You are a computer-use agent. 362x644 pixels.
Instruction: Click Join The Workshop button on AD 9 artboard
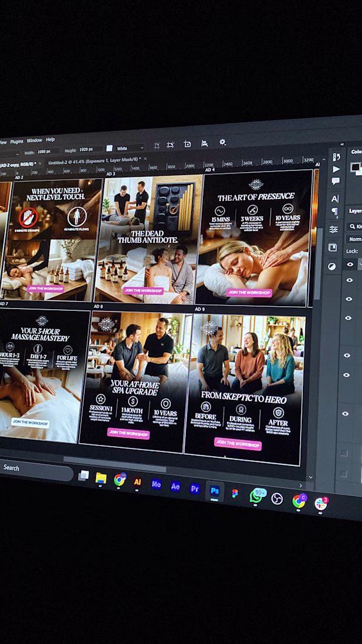(x=237, y=443)
